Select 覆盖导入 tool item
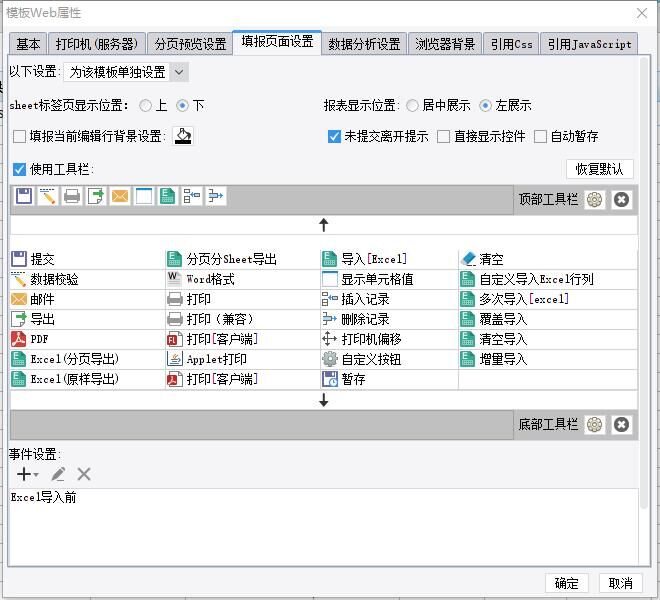This screenshot has height=600, width=660. pyautogui.click(x=548, y=319)
